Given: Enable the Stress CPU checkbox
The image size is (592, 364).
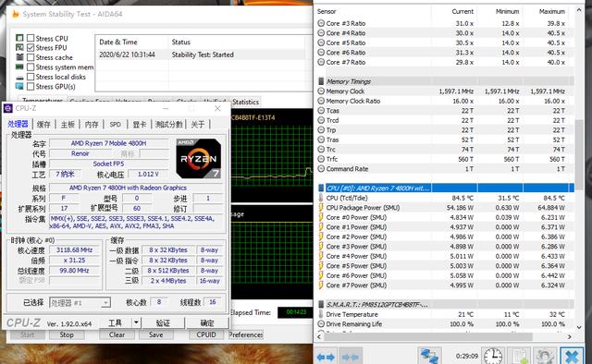Looking at the screenshot, I should click(31, 38).
